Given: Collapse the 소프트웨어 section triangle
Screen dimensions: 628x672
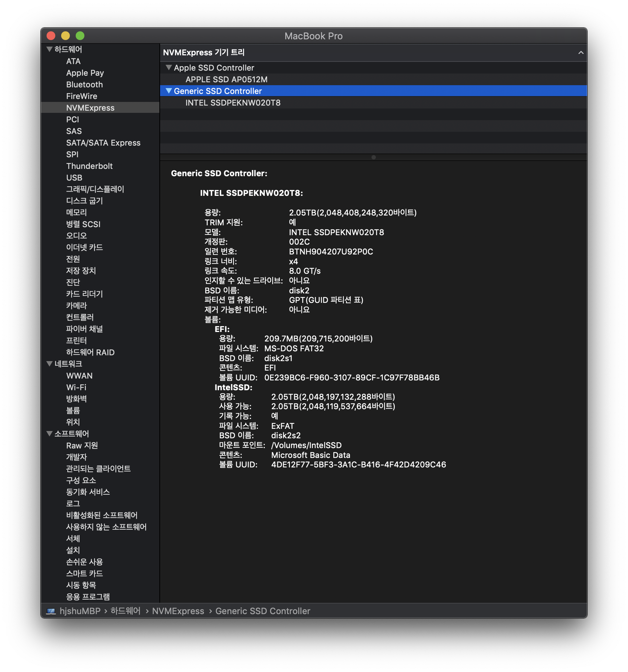Looking at the screenshot, I should click(49, 434).
